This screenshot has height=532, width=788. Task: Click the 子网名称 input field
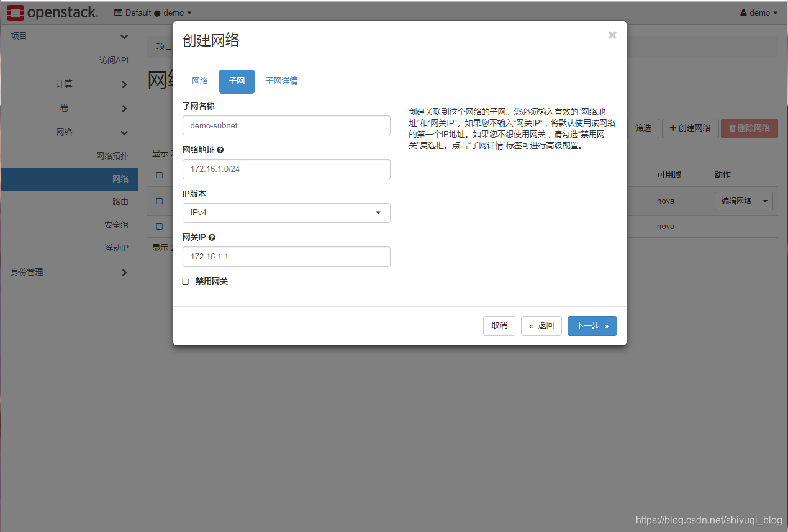coord(286,125)
